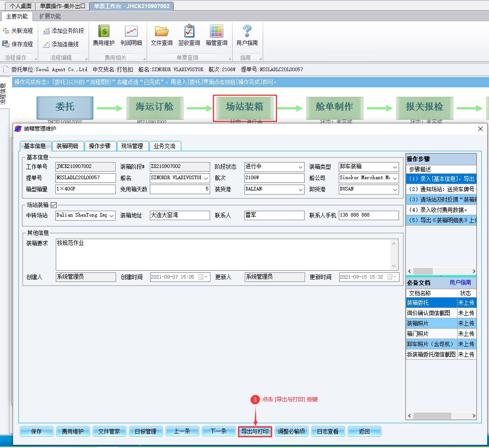Open the 扩展功能 ribbon tab

50,16
